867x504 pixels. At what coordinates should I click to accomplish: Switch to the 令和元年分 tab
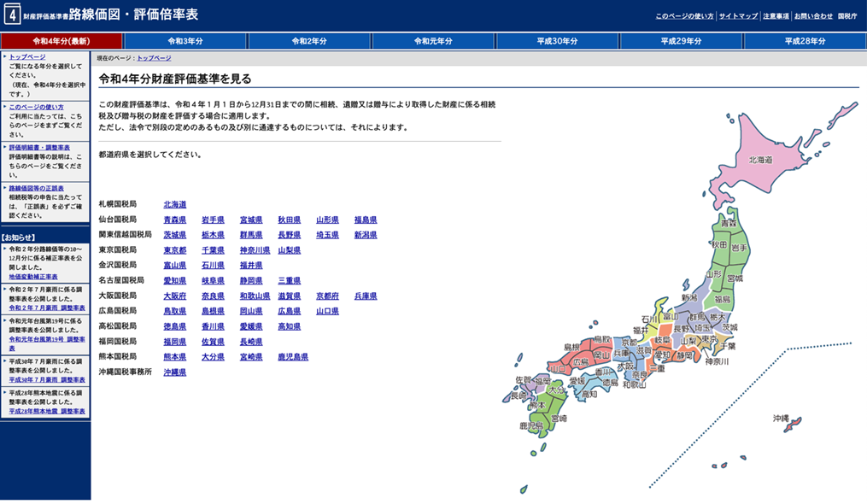(x=433, y=41)
